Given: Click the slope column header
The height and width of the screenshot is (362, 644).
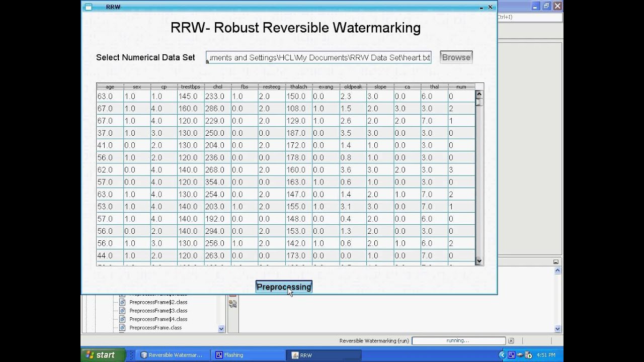Looking at the screenshot, I should 380,87.
